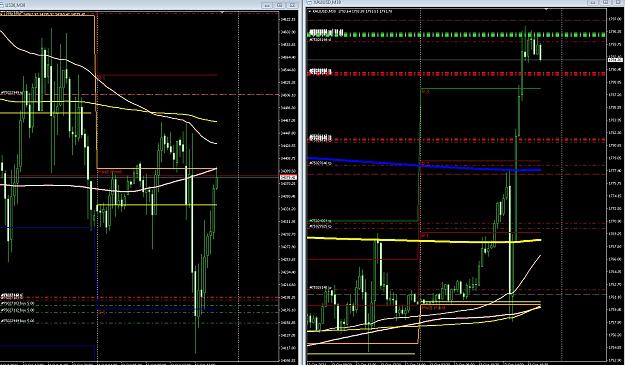Minimize the XAUUSD chart window
The width and height of the screenshot is (625, 365).
(x=593, y=2)
